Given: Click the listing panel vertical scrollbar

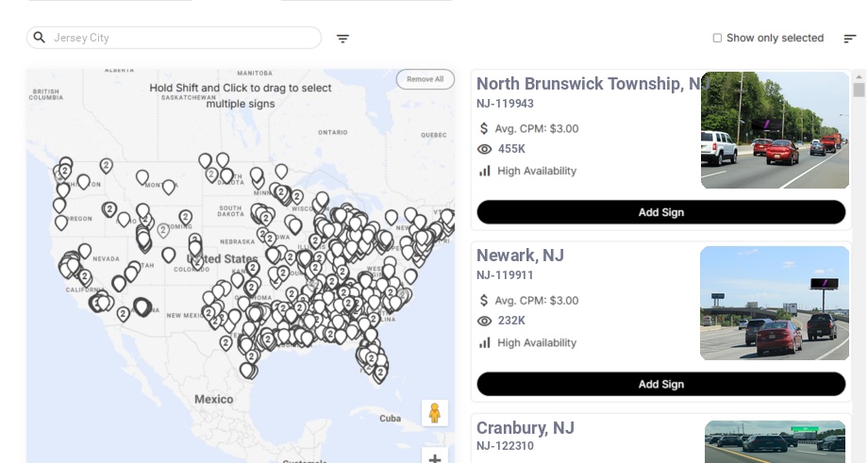Looking at the screenshot, I should tap(859, 91).
